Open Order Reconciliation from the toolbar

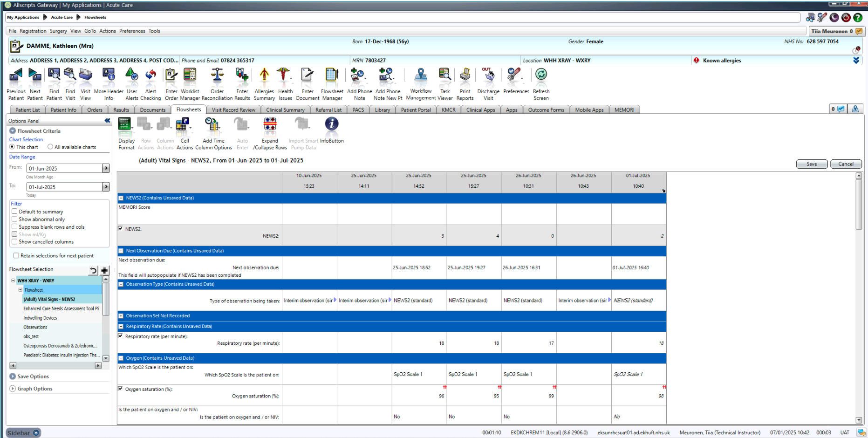[x=217, y=75]
